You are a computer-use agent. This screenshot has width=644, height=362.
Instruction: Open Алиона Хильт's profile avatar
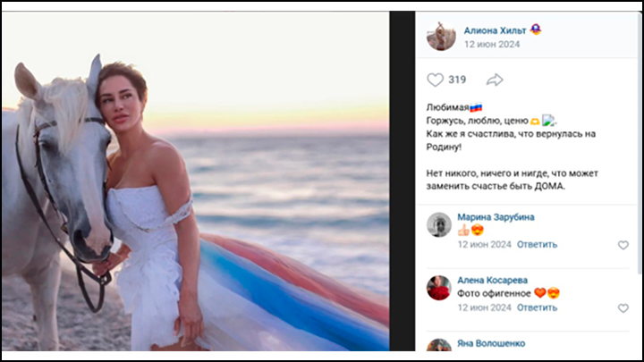pos(440,36)
